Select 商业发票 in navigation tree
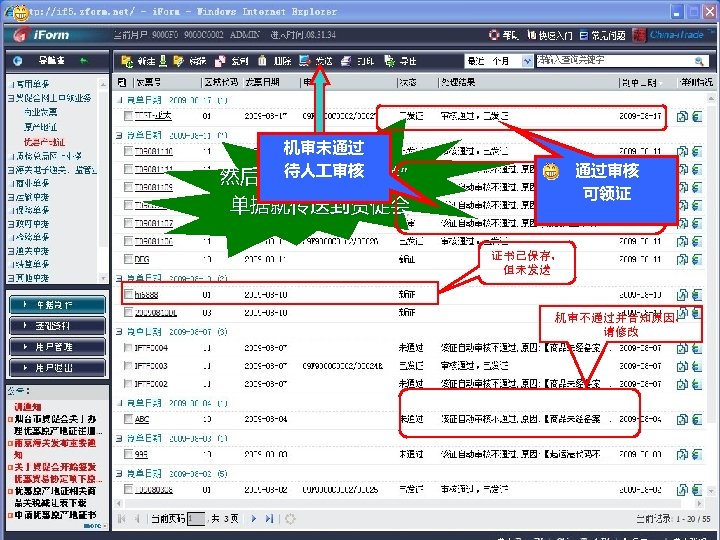This screenshot has height=540, width=720. click(x=41, y=112)
